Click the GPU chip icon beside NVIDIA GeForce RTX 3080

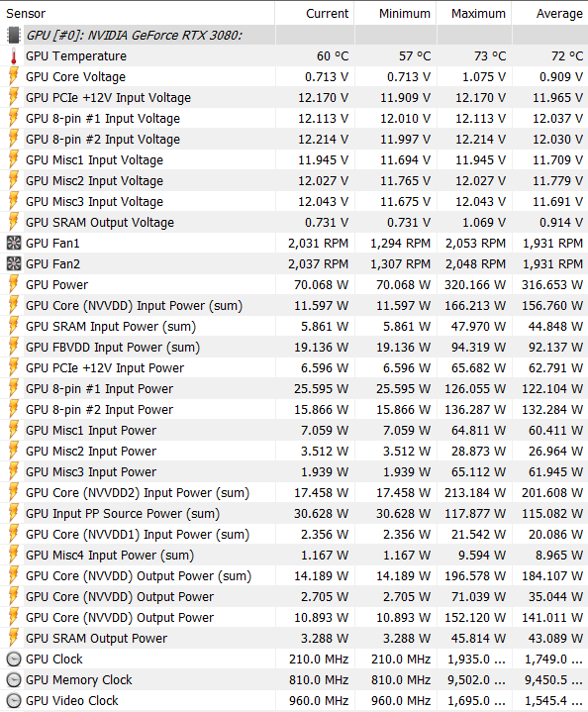pos(14,35)
